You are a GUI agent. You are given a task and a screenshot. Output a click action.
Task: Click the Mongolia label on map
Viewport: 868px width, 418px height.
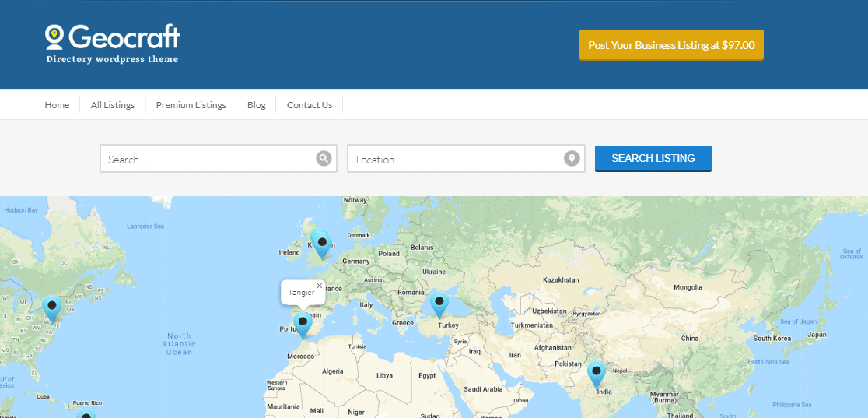click(x=688, y=287)
